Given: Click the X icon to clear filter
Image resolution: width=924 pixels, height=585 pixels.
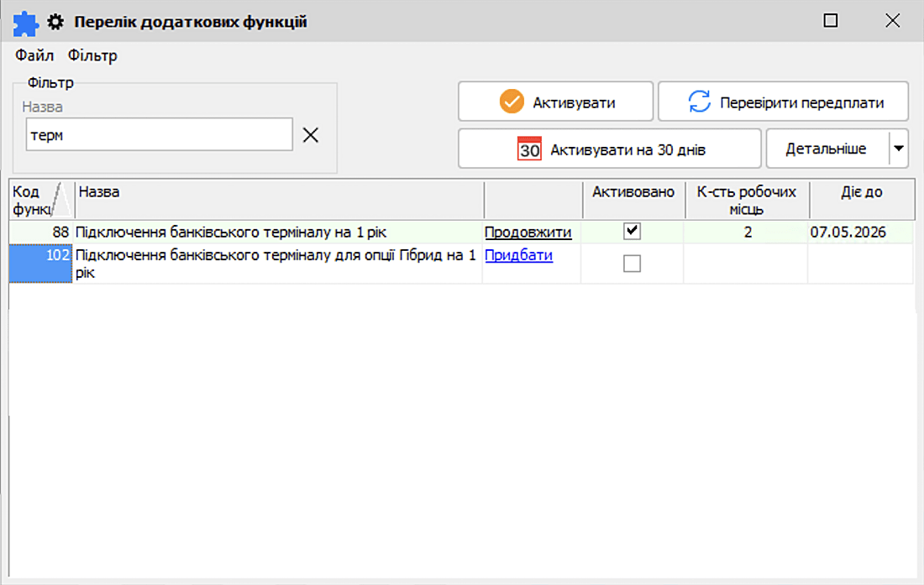Looking at the screenshot, I should coord(311,135).
